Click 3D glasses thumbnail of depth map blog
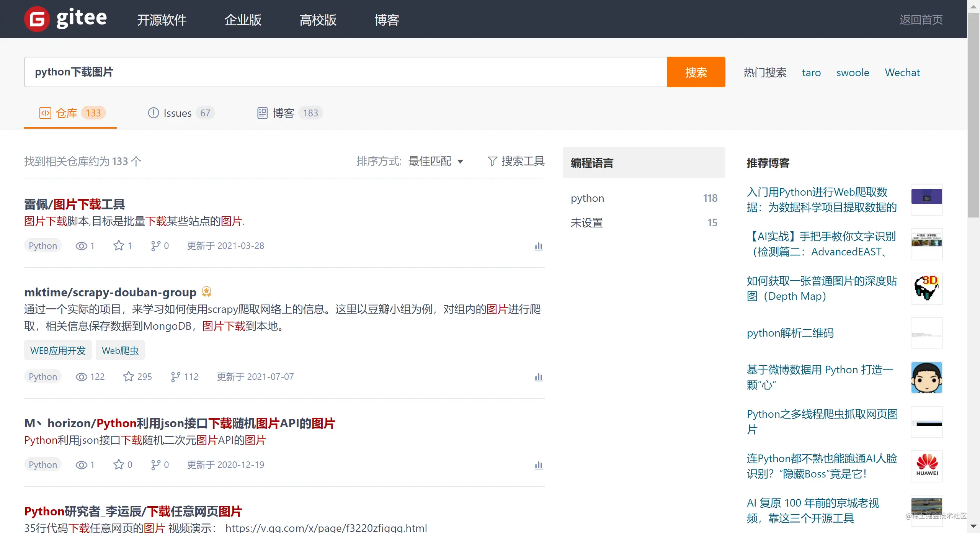 [x=927, y=288]
